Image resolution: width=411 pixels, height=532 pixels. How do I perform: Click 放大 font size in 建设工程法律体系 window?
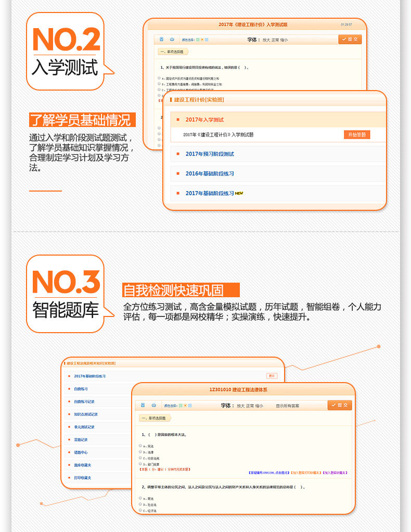[240, 406]
